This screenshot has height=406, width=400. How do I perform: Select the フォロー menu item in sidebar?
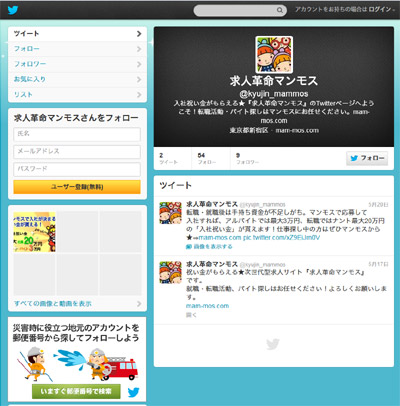pos(77,49)
